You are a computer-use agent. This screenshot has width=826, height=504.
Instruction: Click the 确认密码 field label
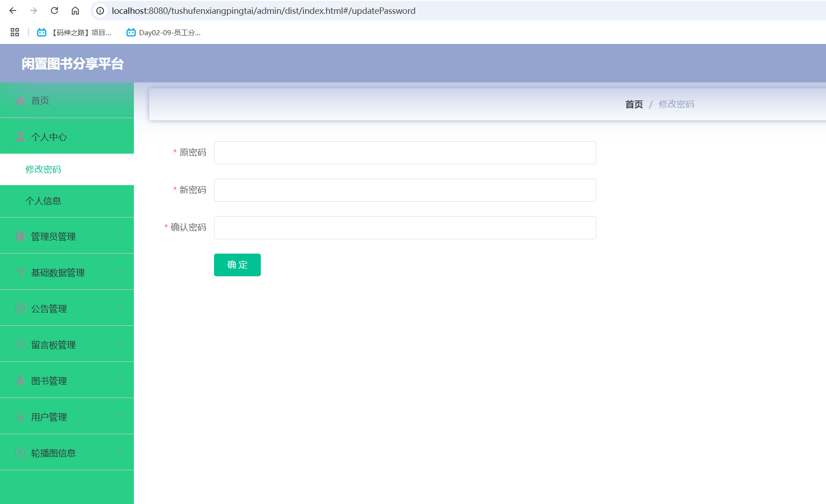(x=189, y=227)
